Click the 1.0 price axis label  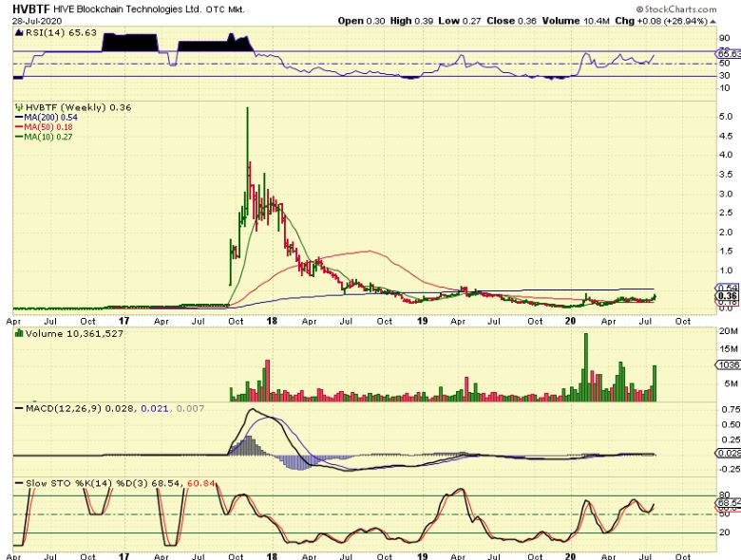(x=726, y=271)
